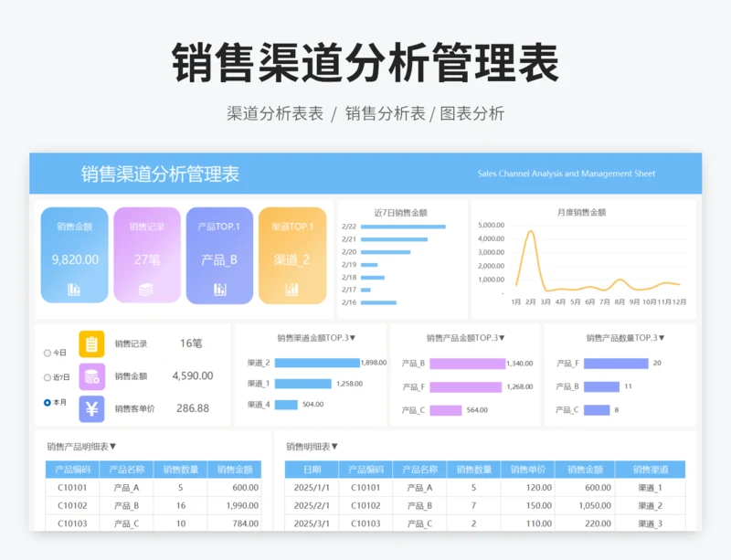Open the 销售渠道金额TOP.3 dropdown arrow
Screen dimensions: 731x560
click(x=353, y=338)
